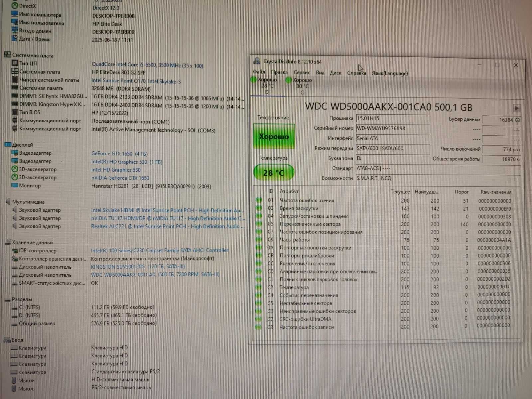Viewport: 532px width, 399px height.
Task: Click the Монитор row icon
Action: (x=14, y=185)
